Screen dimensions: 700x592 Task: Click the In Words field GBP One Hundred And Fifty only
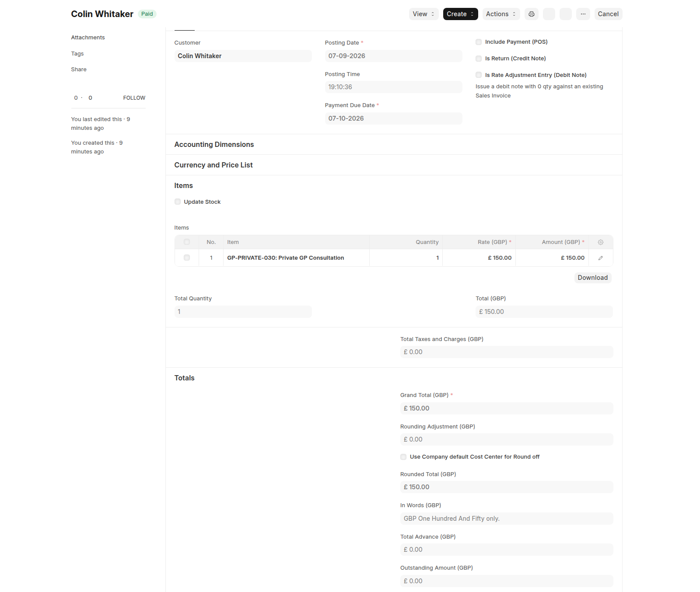point(507,519)
